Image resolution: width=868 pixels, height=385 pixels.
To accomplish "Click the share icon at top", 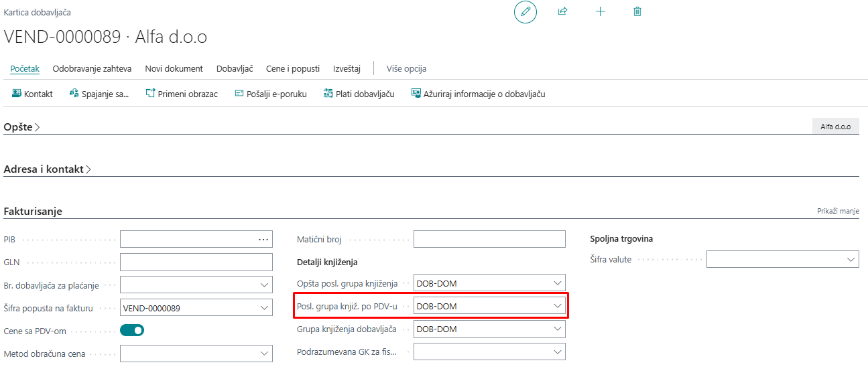I will point(563,12).
